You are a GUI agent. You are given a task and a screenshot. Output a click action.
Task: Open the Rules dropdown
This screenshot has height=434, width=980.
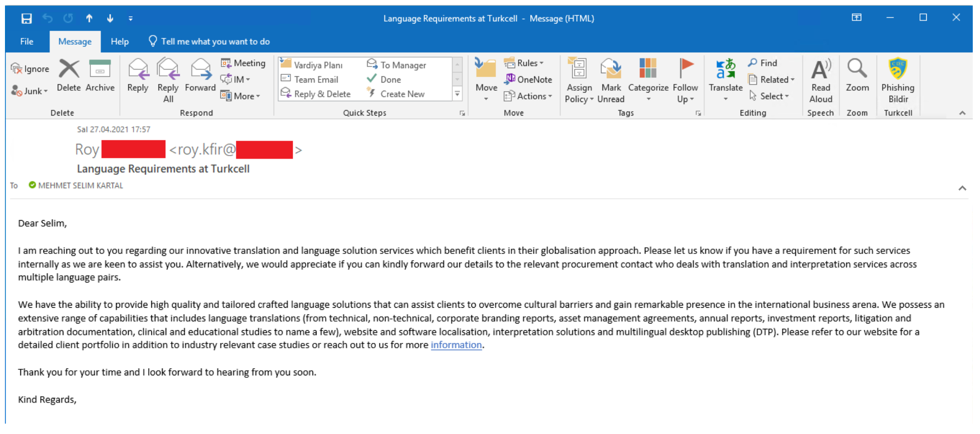tap(524, 63)
